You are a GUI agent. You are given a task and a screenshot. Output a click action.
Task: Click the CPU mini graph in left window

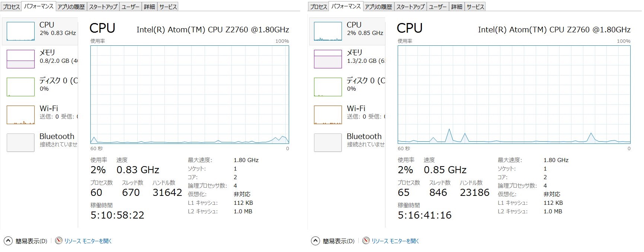(20, 31)
